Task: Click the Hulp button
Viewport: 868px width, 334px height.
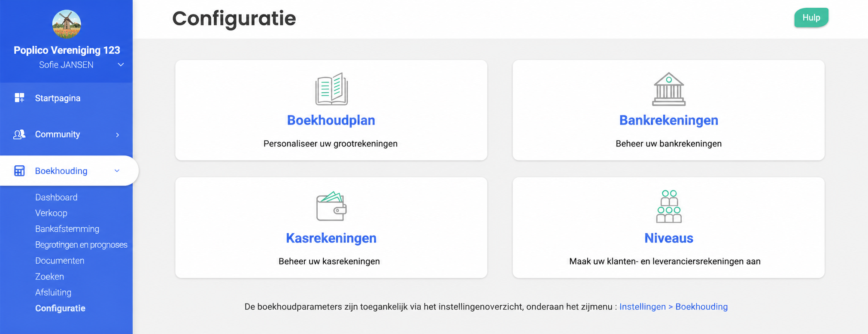Action: pyautogui.click(x=811, y=18)
